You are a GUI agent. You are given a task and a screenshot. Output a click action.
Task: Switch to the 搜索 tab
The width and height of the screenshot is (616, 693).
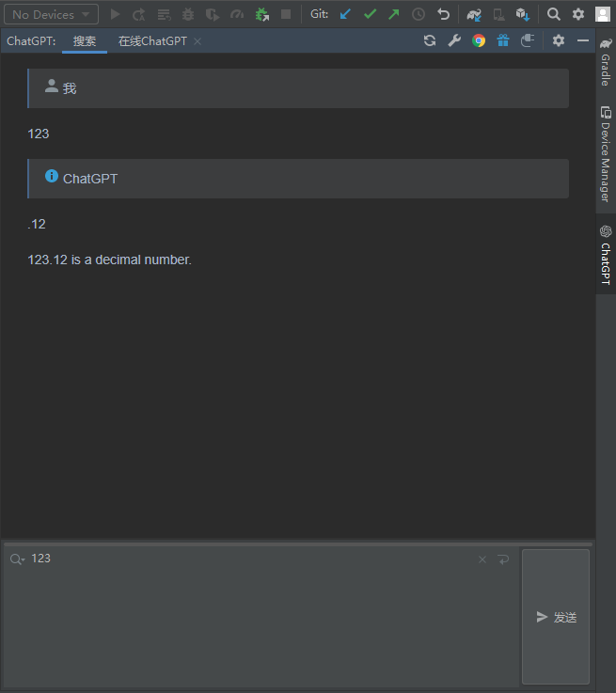click(85, 41)
